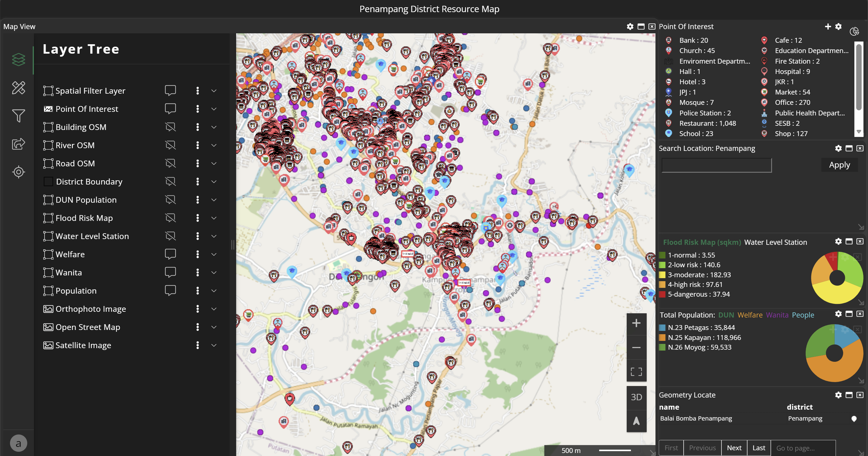Image resolution: width=868 pixels, height=456 pixels.
Task: Toggle fullscreen mode on the map
Action: tap(636, 371)
